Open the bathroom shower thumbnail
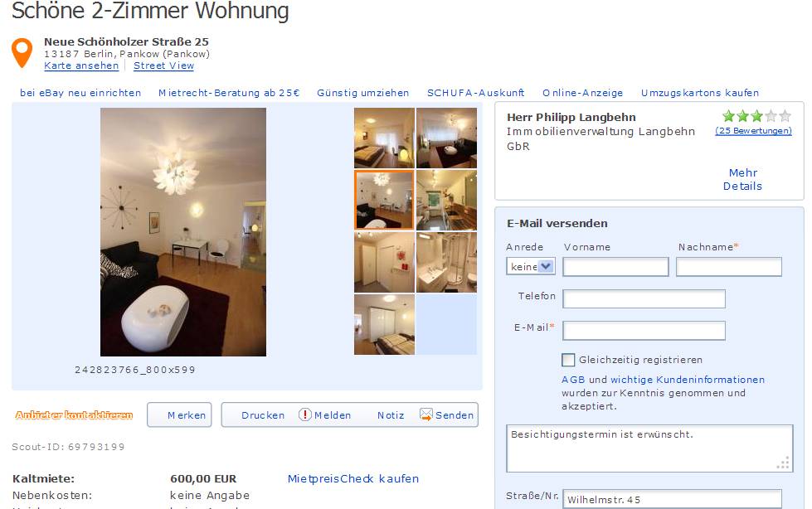Viewport: 812px width, 509px height. tap(446, 262)
